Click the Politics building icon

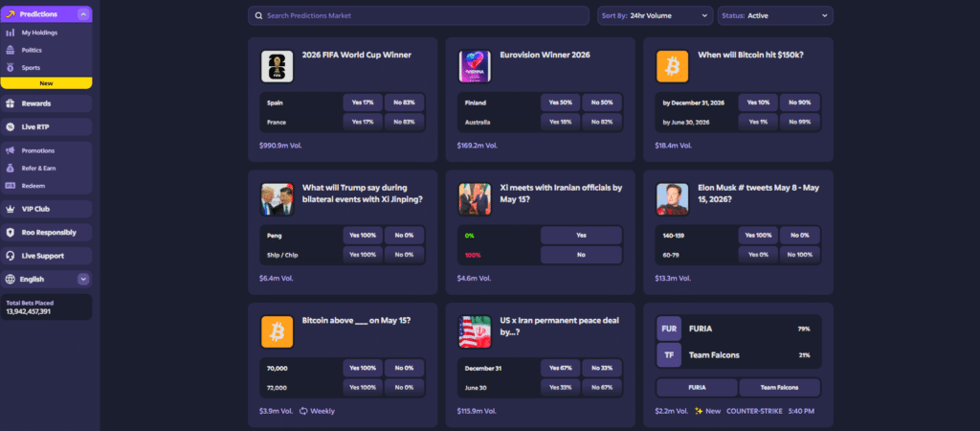pyautogui.click(x=10, y=50)
